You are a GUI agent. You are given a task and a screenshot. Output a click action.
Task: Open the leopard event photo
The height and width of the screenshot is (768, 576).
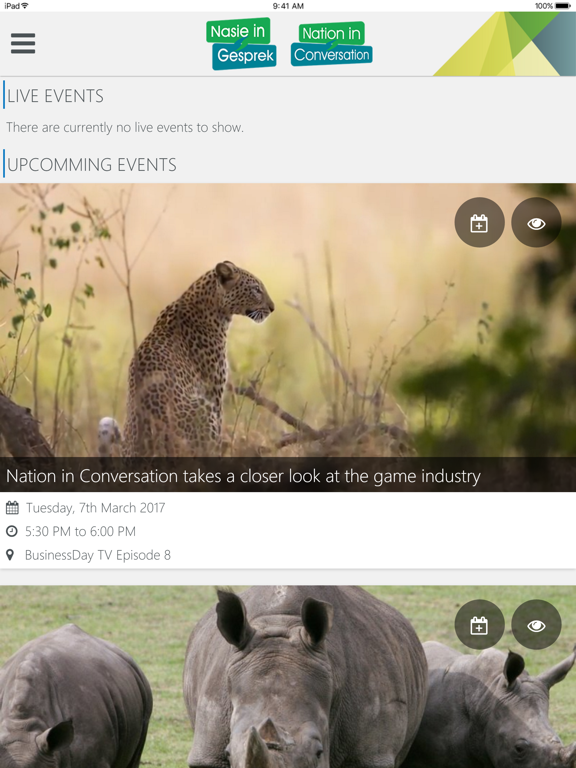288,337
